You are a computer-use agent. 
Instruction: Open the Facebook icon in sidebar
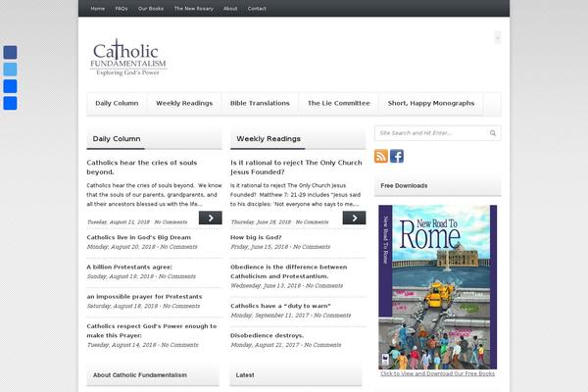tap(397, 156)
